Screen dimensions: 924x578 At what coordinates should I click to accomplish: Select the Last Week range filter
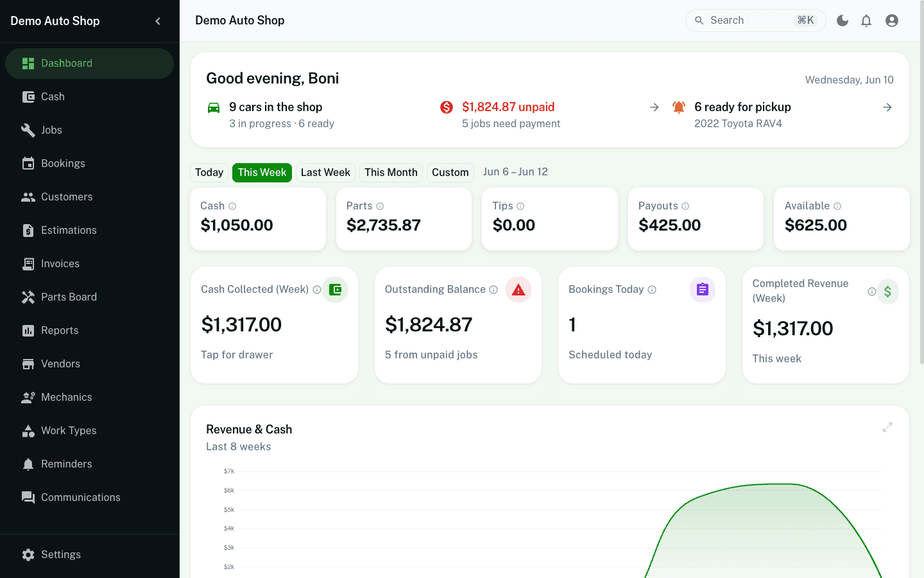pos(325,173)
